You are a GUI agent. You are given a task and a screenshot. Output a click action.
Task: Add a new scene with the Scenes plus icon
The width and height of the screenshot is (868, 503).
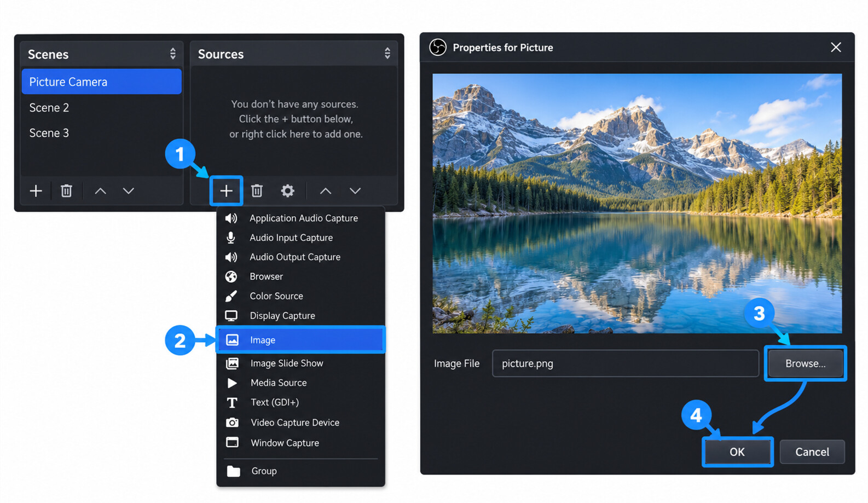(36, 190)
